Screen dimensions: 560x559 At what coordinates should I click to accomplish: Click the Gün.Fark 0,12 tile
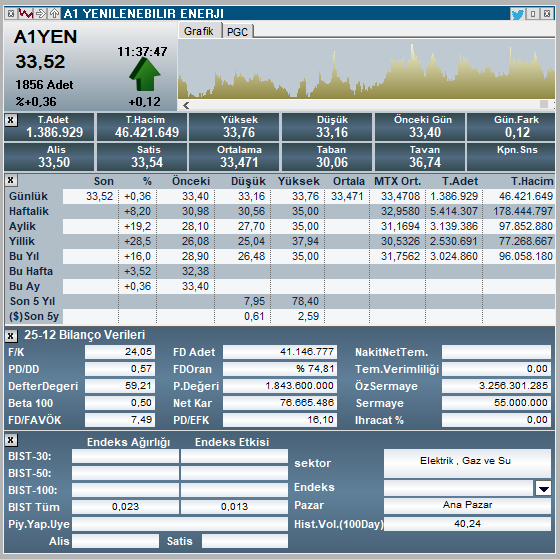[511, 127]
